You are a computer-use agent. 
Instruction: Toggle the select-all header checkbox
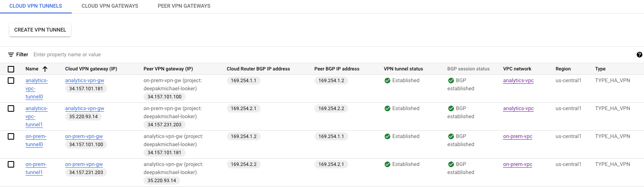tap(11, 69)
